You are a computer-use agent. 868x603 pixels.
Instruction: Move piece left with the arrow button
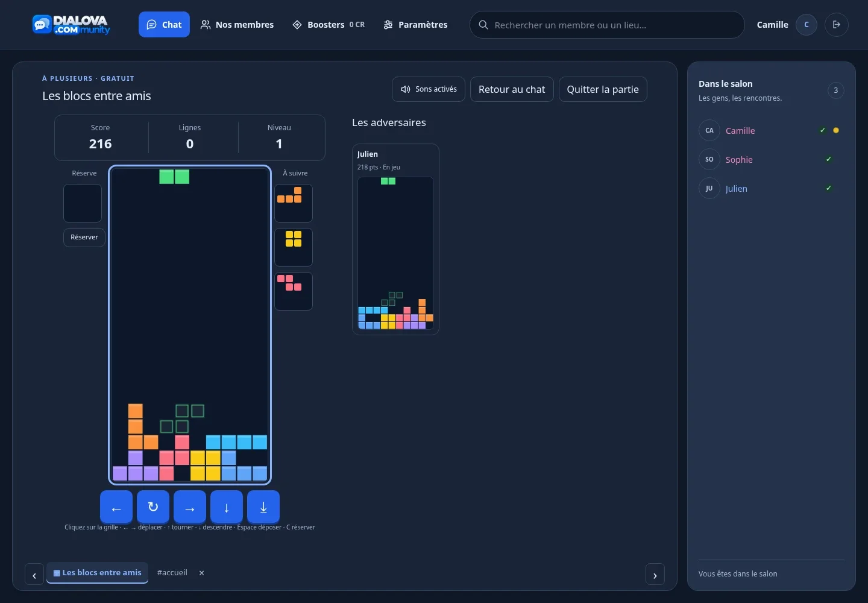click(x=116, y=507)
